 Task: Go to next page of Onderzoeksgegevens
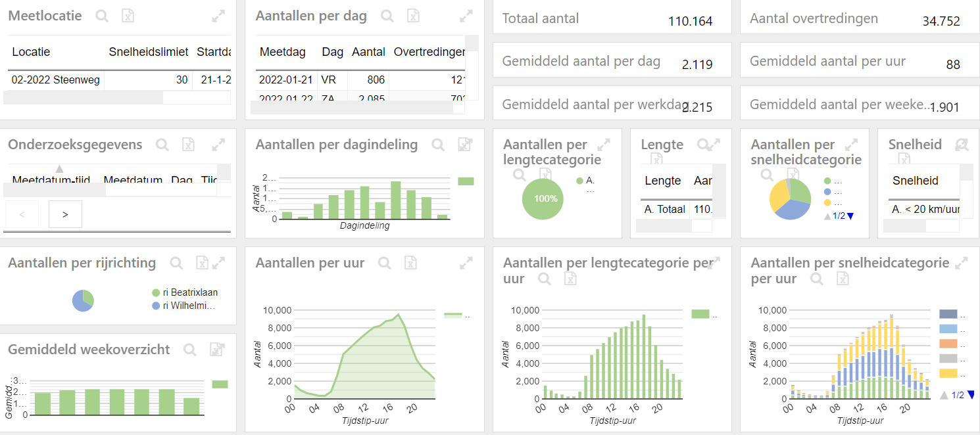(x=65, y=214)
